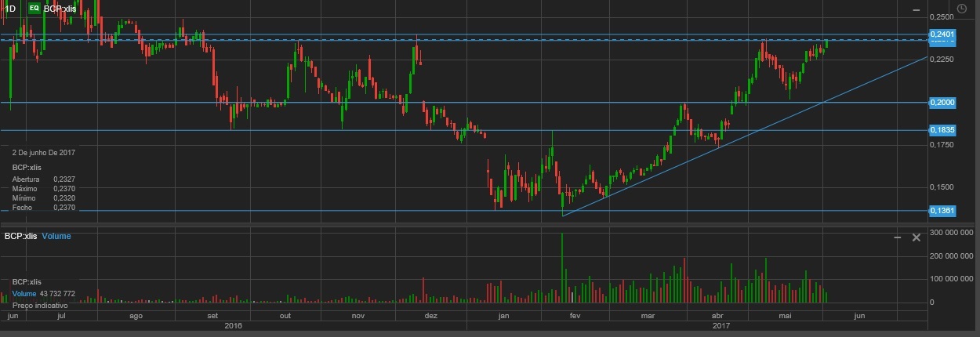This screenshot has height=337, width=980.
Task: Open the 1D timeframe selector
Action: coord(10,8)
